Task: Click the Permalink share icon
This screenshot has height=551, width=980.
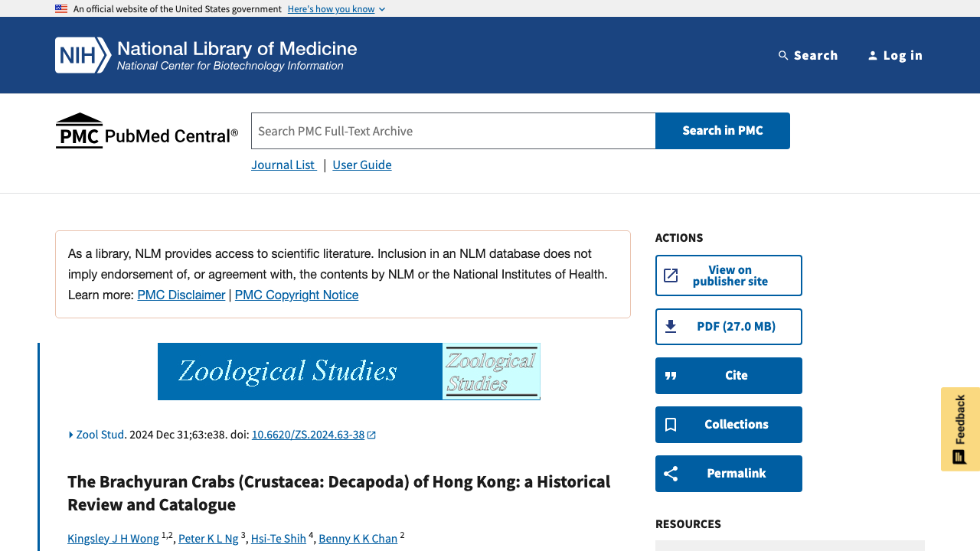Action: click(x=671, y=474)
